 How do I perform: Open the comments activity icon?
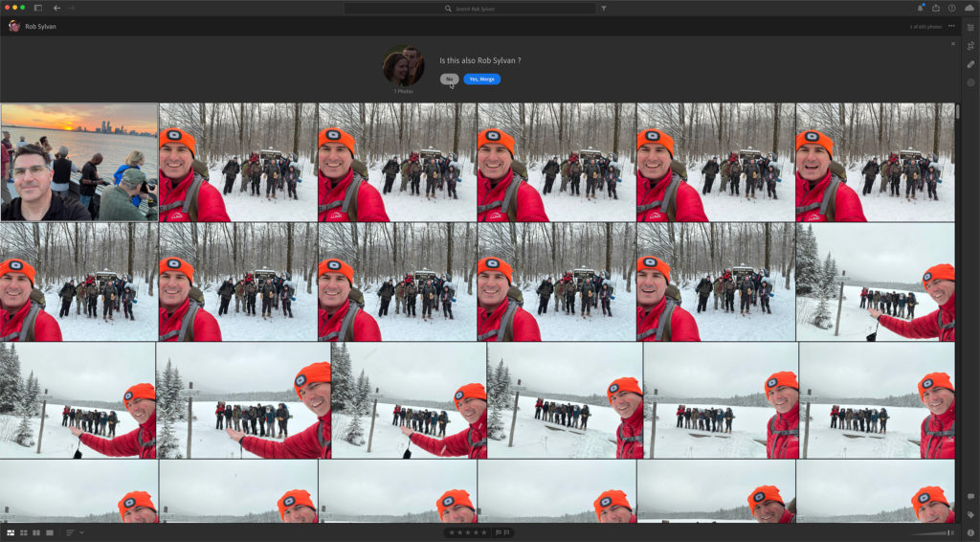click(970, 497)
